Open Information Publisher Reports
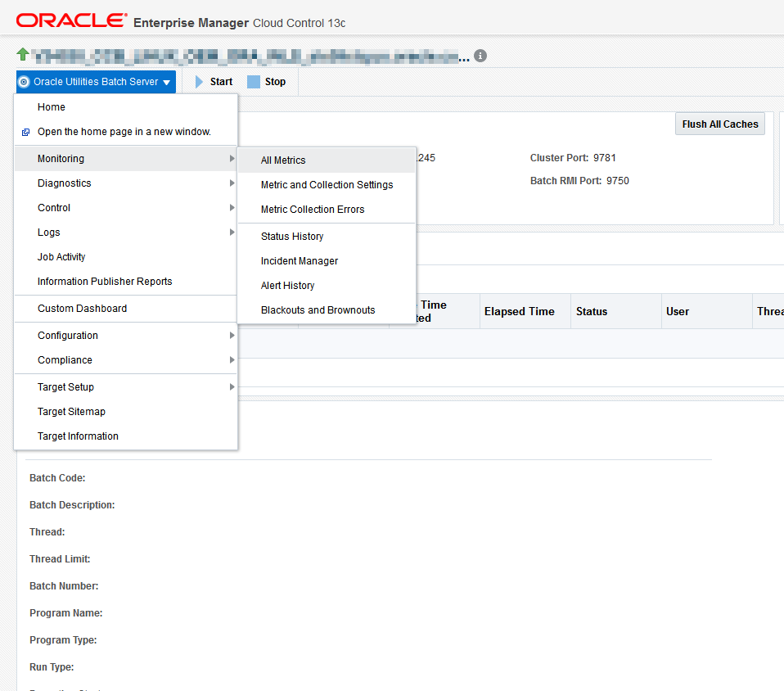This screenshot has width=784, height=691. 126,281
